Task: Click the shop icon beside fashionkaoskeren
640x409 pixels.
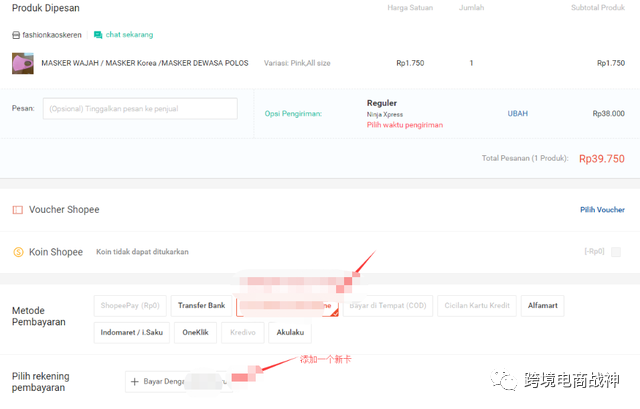Action: click(x=16, y=35)
